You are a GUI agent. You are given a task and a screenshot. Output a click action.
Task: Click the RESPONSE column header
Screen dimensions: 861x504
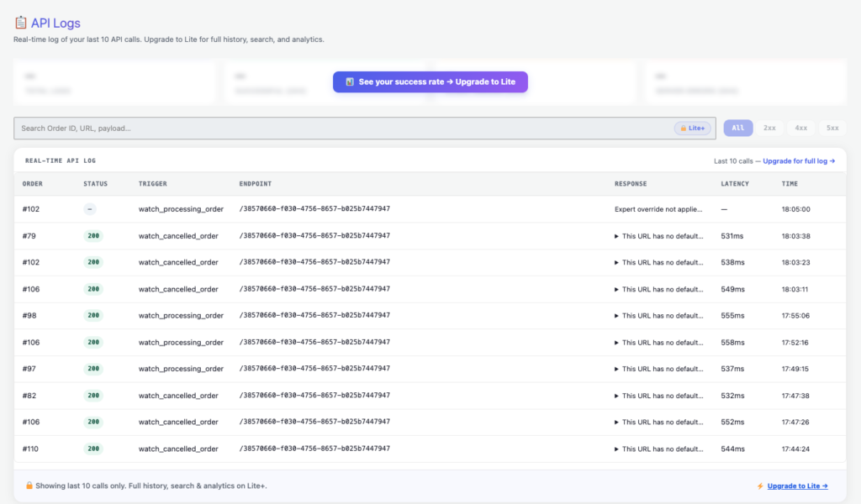(631, 184)
